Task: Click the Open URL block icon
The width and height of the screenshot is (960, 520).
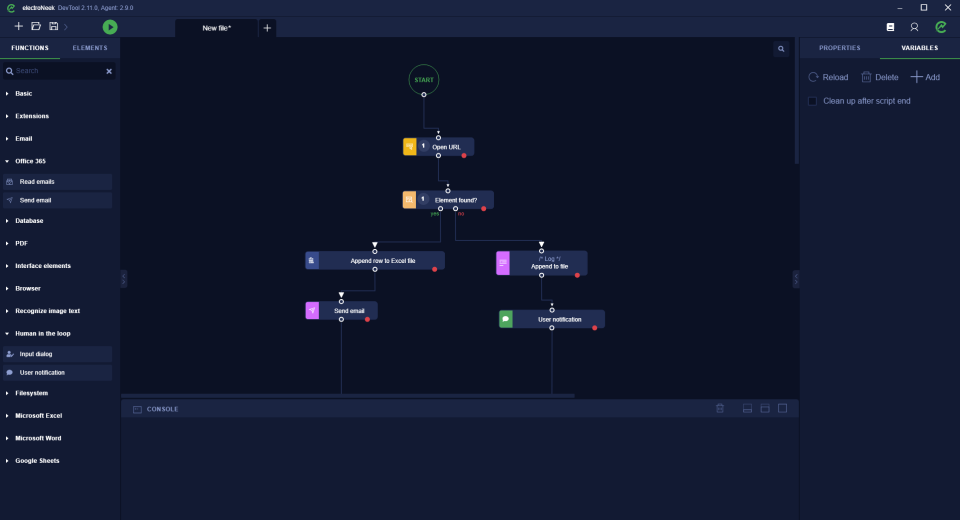Action: click(410, 146)
